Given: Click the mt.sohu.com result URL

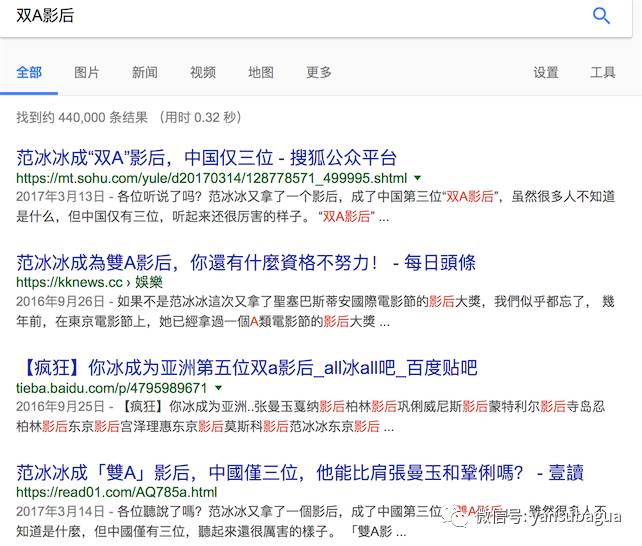Looking at the screenshot, I should 212,178.
